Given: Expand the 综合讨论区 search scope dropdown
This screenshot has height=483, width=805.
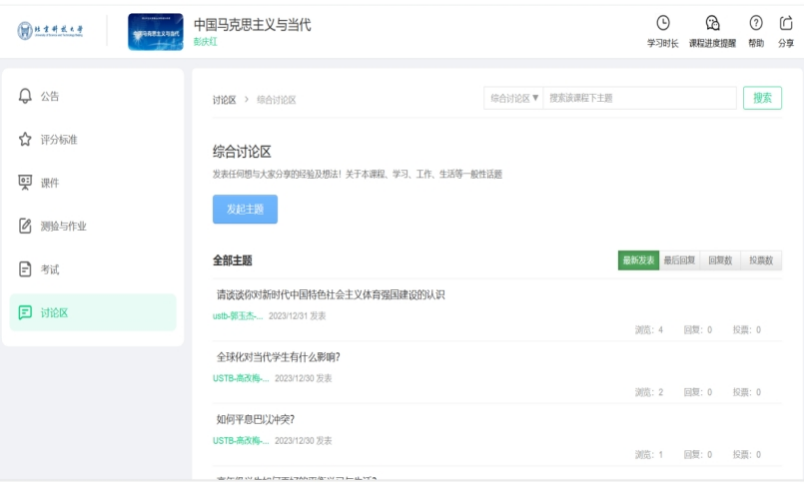Looking at the screenshot, I should click(x=514, y=98).
